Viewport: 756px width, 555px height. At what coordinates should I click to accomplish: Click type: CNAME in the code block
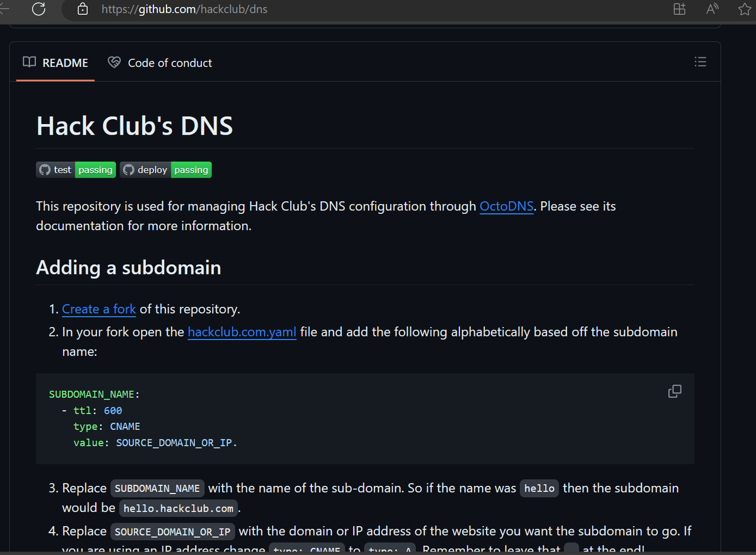point(107,426)
